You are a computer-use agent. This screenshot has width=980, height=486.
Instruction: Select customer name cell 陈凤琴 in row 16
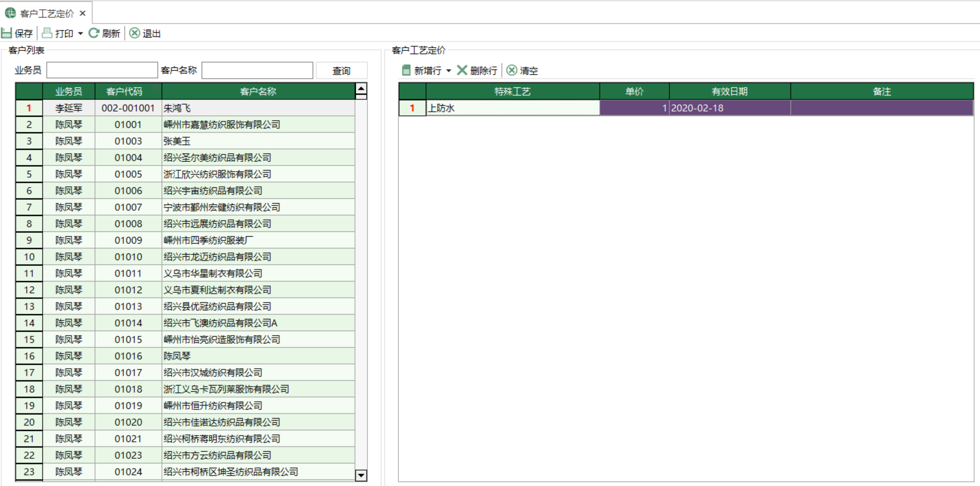click(258, 356)
